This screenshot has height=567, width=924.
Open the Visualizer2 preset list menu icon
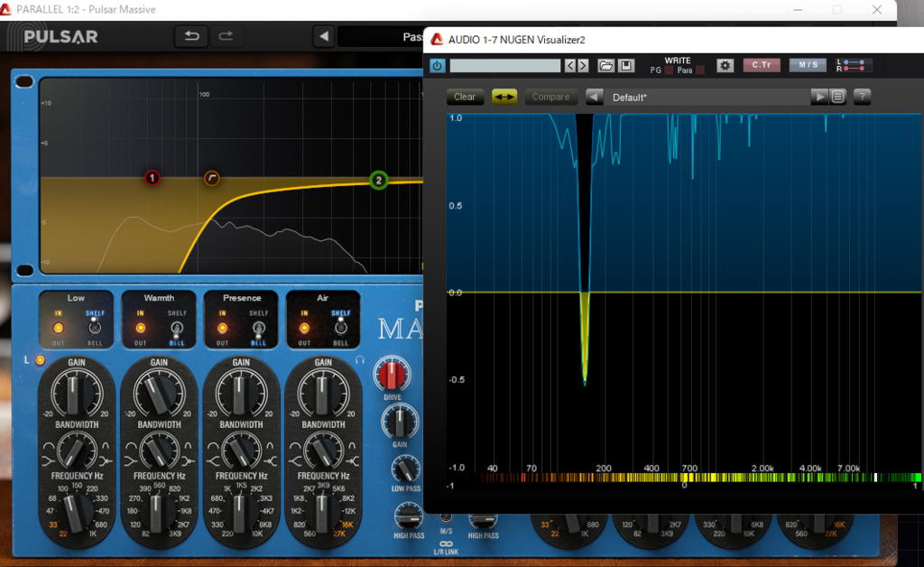click(838, 97)
